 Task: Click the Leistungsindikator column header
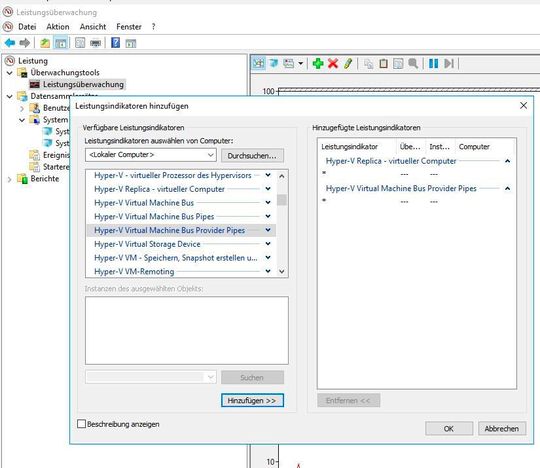click(x=357, y=147)
